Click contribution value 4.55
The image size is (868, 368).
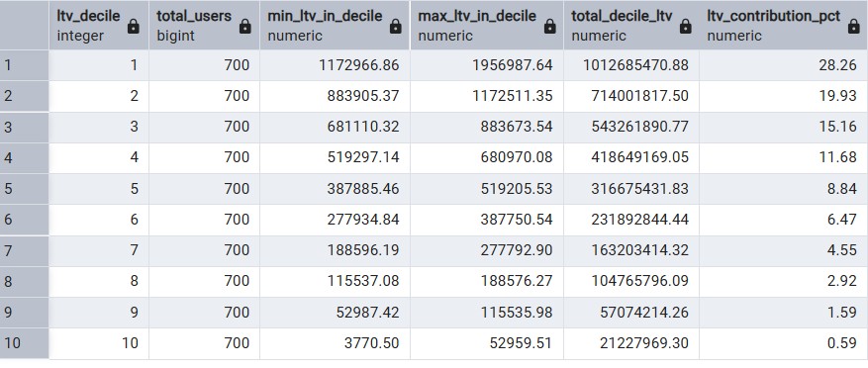pos(842,250)
